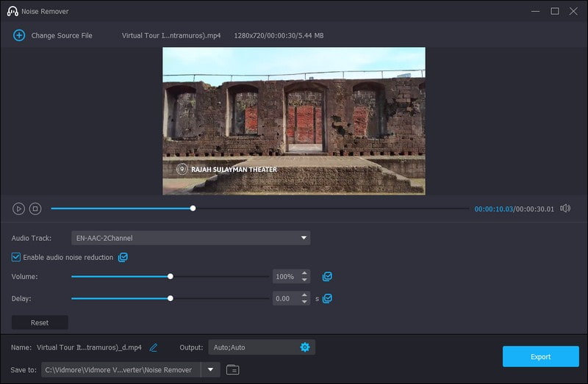Open the Save to path dropdown arrow
This screenshot has width=588, height=384.
point(211,369)
